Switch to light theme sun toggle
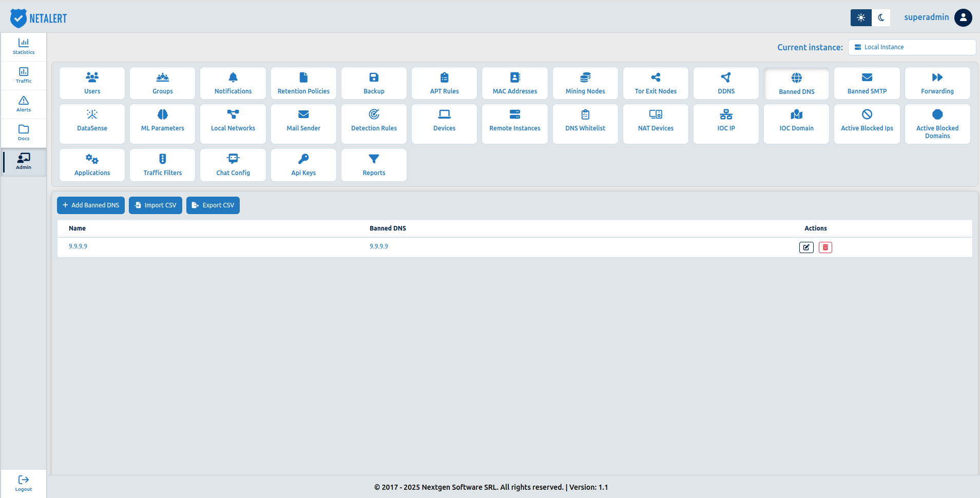Image resolution: width=980 pixels, height=498 pixels. tap(861, 17)
